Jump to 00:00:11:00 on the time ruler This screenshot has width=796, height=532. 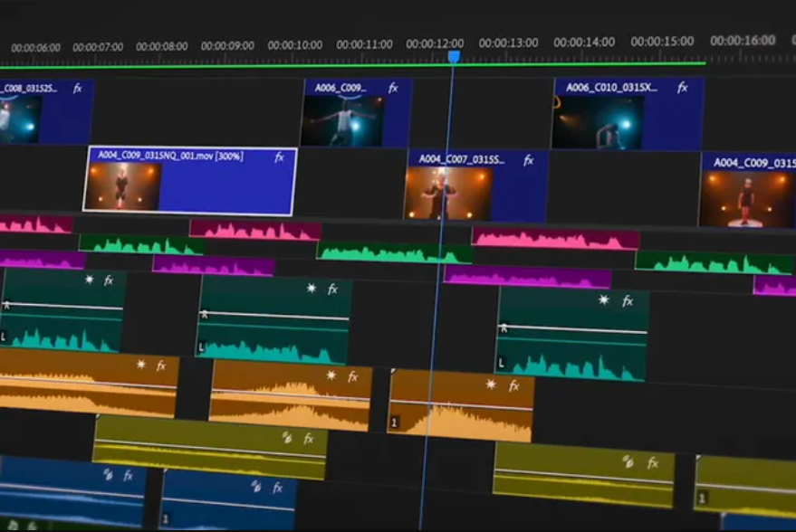click(364, 44)
